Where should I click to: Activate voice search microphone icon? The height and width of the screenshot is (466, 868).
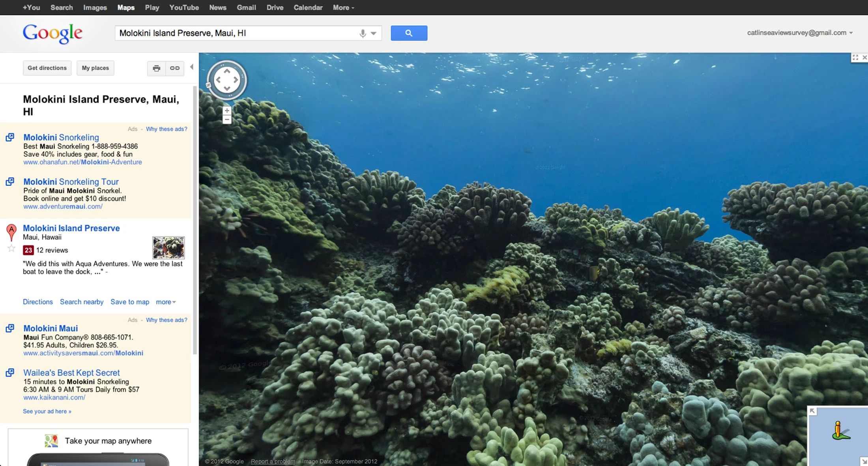[363, 34]
